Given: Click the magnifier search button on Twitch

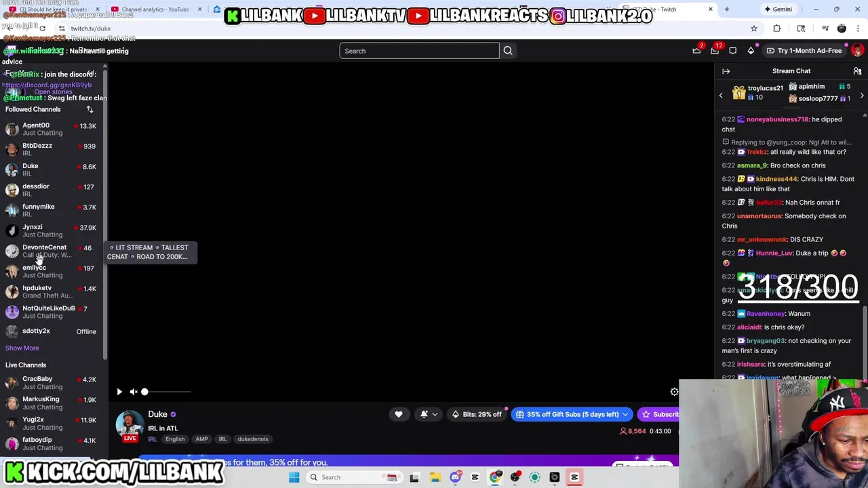Looking at the screenshot, I should (x=508, y=51).
